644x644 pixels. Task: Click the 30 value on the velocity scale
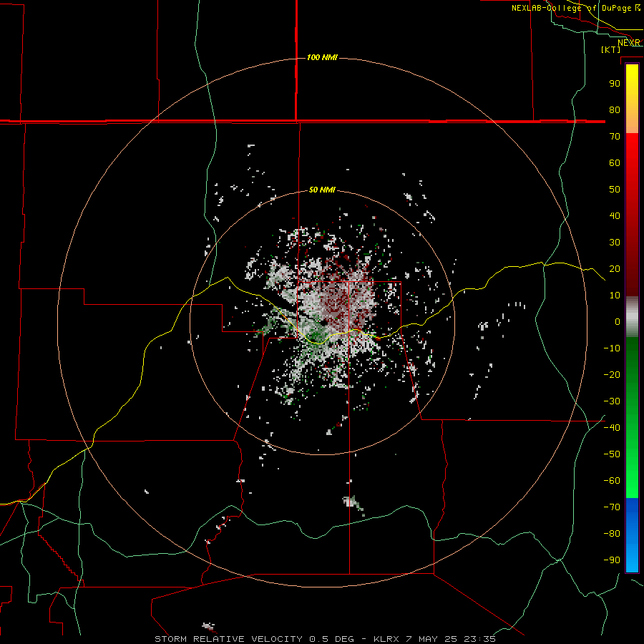[x=615, y=243]
